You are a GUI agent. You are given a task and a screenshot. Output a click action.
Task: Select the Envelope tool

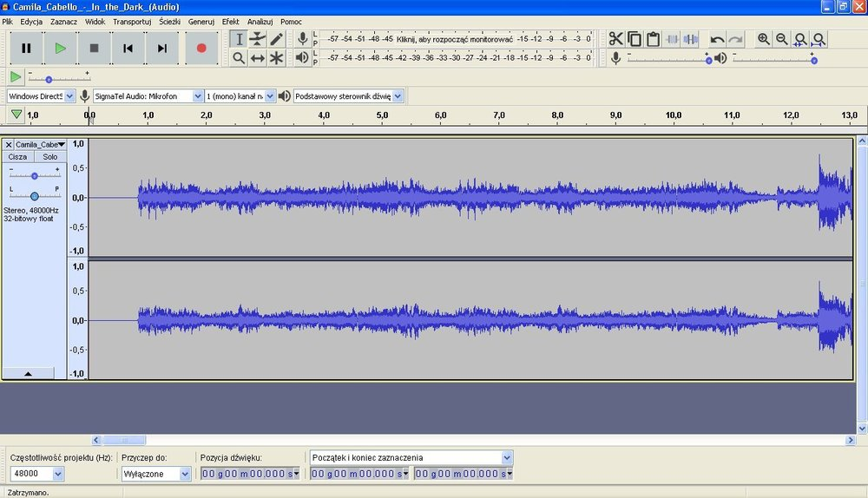click(258, 39)
